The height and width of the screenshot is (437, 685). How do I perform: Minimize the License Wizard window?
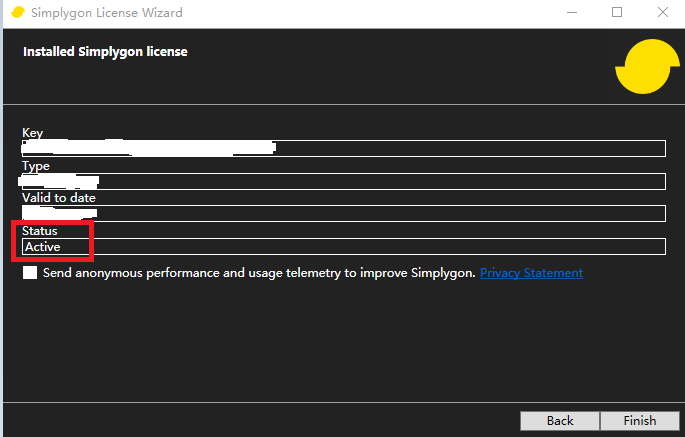tap(571, 13)
